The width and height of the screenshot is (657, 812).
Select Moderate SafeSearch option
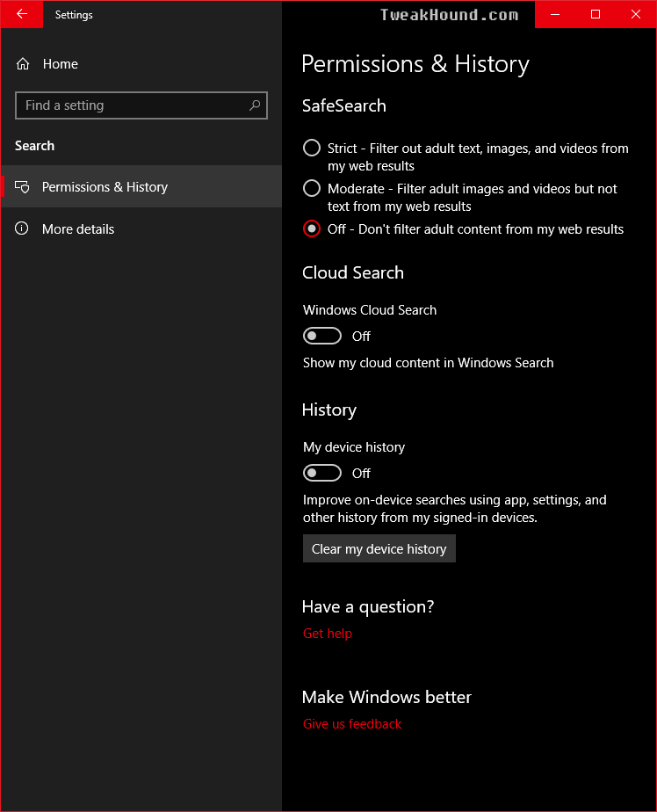click(312, 188)
